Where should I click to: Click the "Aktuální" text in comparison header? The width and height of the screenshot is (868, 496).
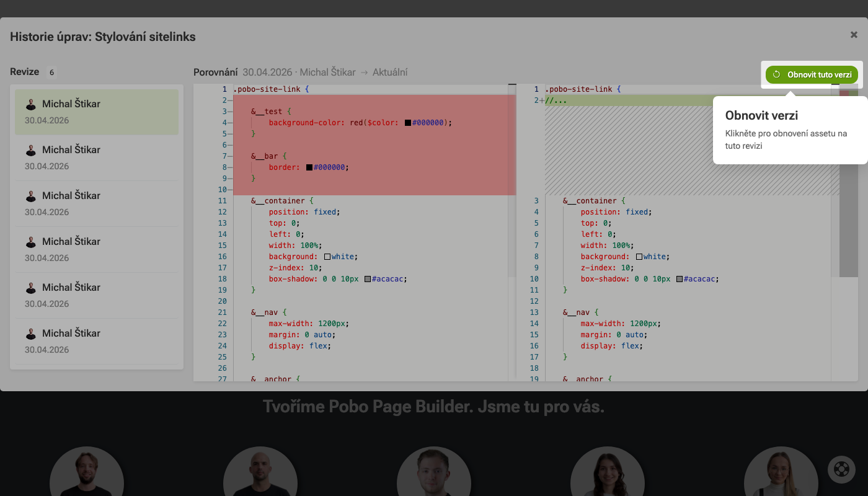(390, 73)
